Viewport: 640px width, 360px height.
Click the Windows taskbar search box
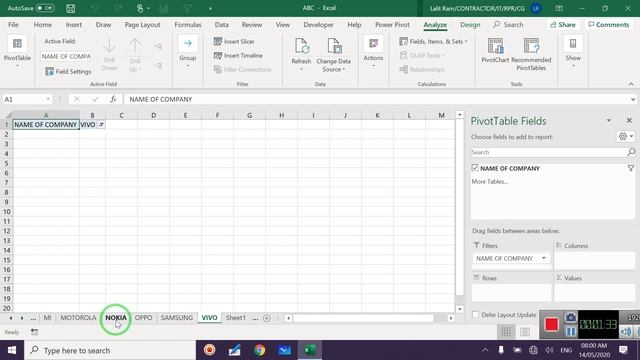click(x=110, y=350)
